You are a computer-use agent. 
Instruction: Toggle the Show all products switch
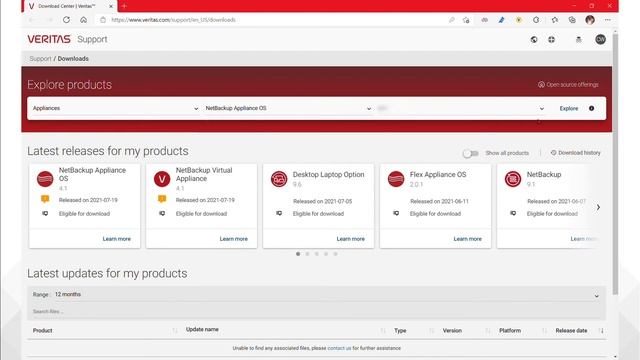[471, 153]
